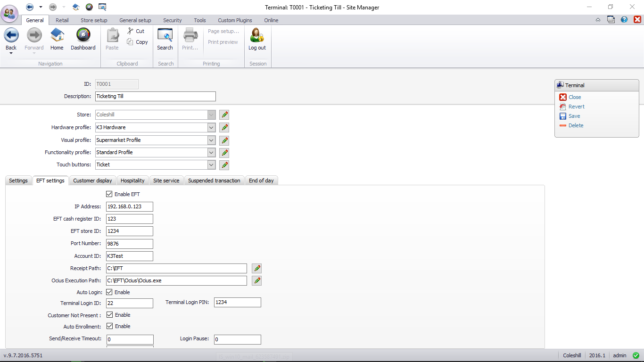Click Revert in the Terminal panel

click(576, 107)
